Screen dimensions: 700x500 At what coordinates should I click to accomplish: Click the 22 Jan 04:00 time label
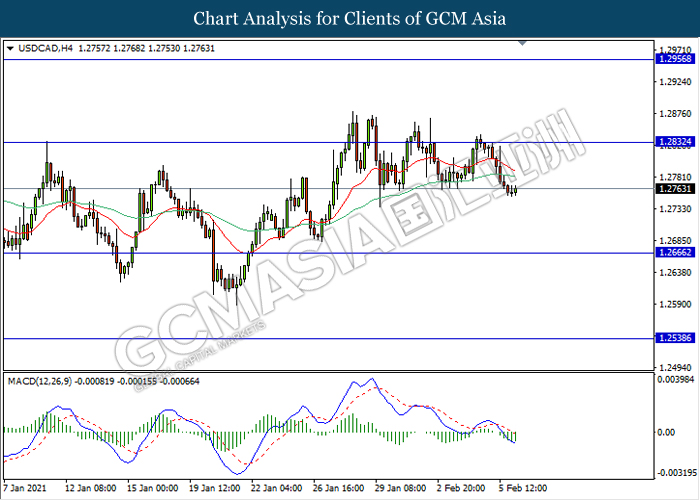click(277, 488)
